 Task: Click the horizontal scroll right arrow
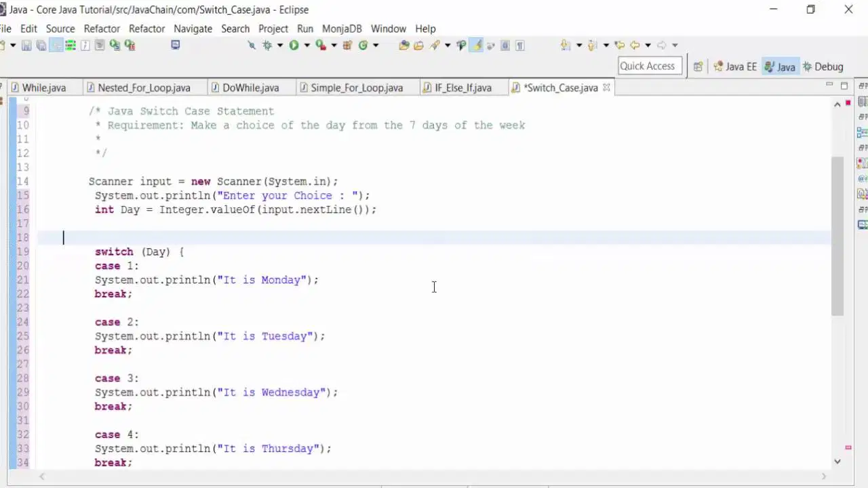tap(825, 476)
